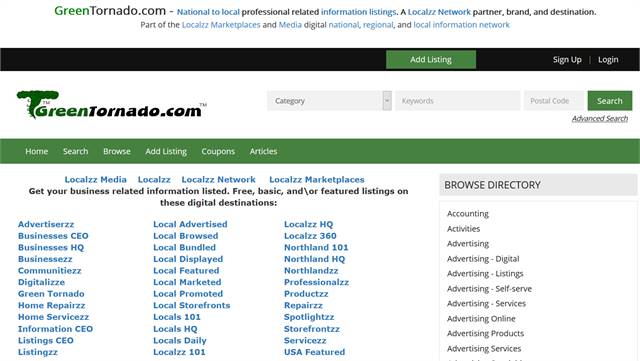Open the Northland 101 link
This screenshot has width=640, height=361.
[x=316, y=247]
